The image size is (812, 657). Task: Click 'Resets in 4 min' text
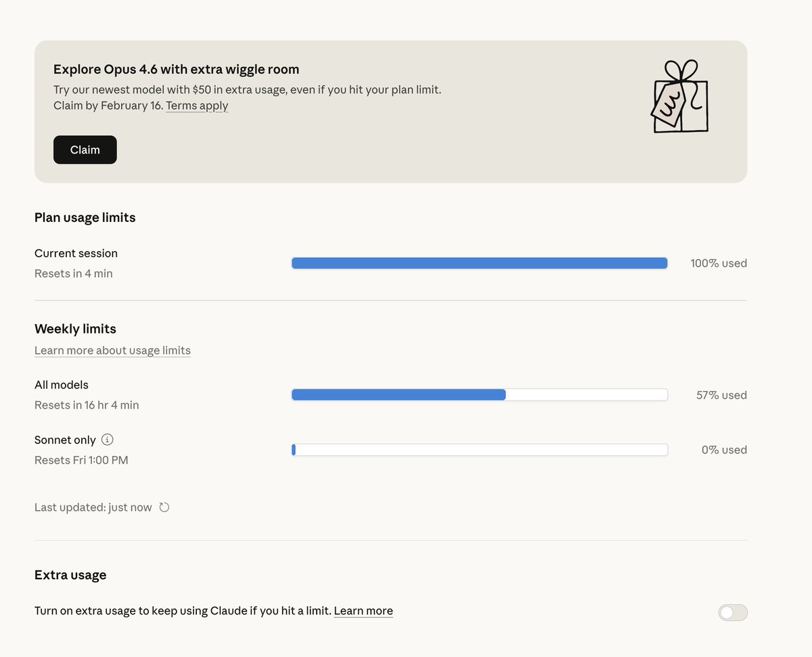pos(74,274)
